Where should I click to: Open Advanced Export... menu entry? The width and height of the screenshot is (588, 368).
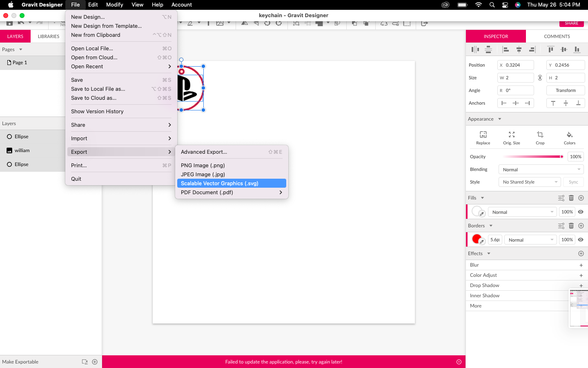[x=232, y=152]
